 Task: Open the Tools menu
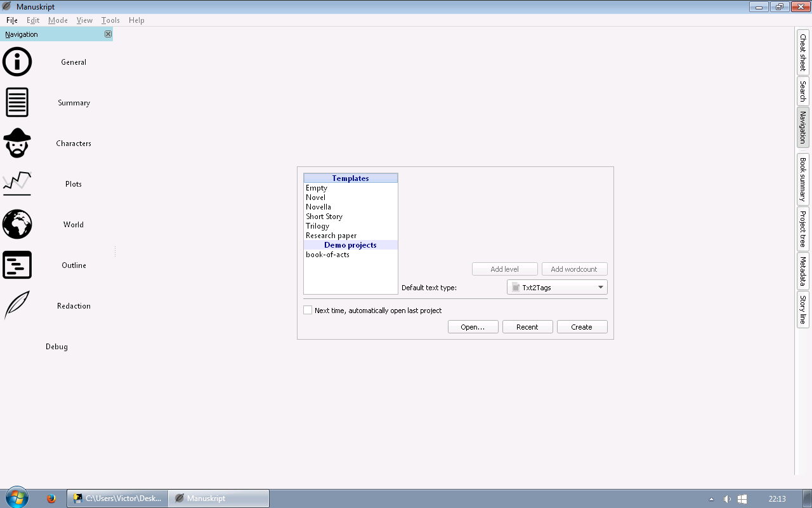pos(110,20)
